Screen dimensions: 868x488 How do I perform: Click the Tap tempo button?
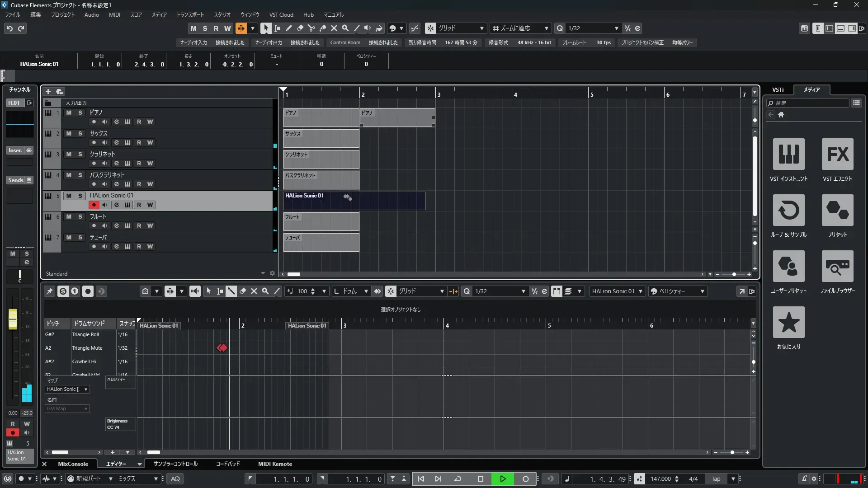(x=716, y=479)
